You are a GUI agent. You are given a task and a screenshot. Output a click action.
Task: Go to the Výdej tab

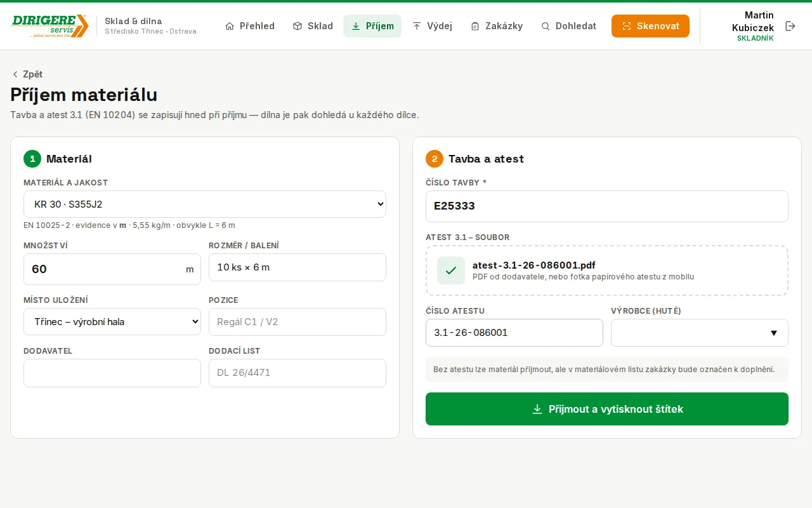tap(432, 26)
